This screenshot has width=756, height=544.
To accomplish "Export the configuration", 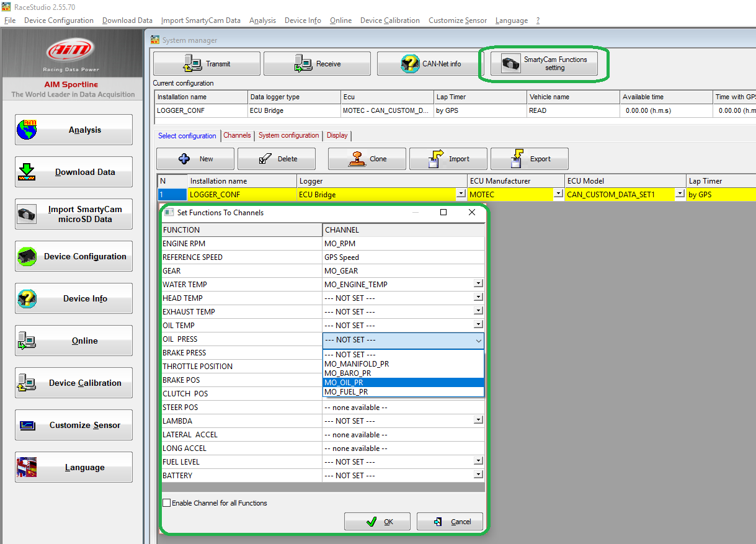I will [529, 159].
